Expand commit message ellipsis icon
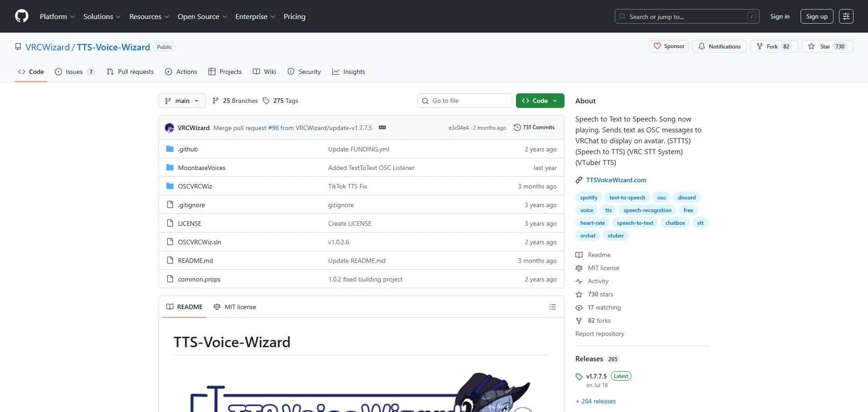 [382, 127]
